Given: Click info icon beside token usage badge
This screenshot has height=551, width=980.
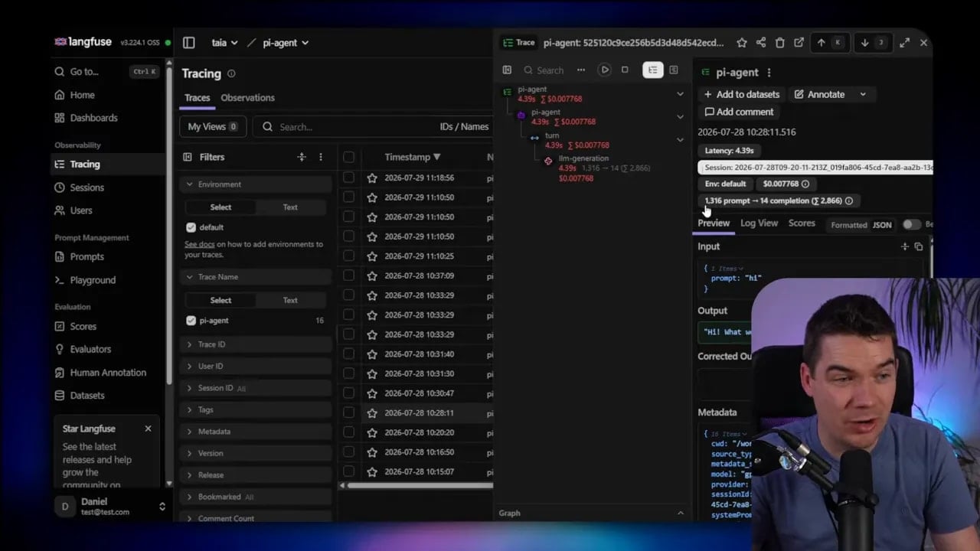Looking at the screenshot, I should click(x=848, y=201).
